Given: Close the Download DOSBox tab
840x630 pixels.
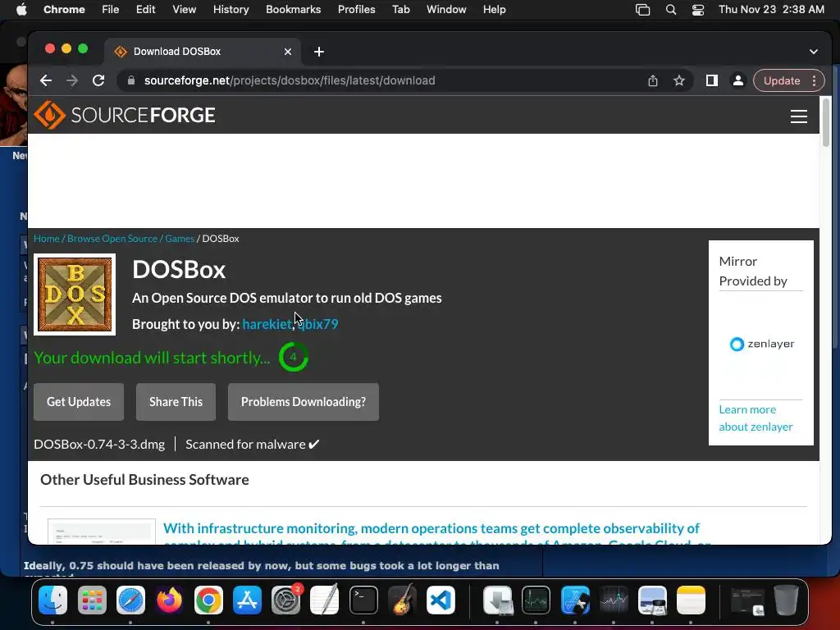Looking at the screenshot, I should click(x=288, y=52).
